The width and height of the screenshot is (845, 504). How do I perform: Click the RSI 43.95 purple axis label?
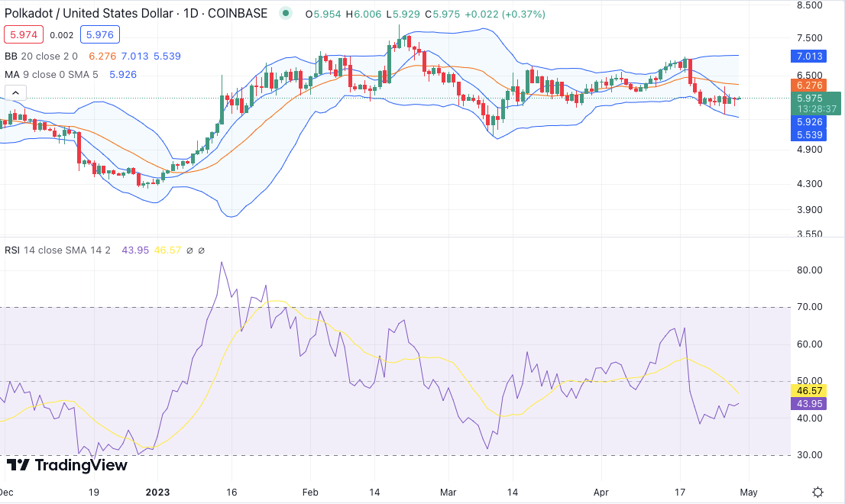click(x=808, y=404)
